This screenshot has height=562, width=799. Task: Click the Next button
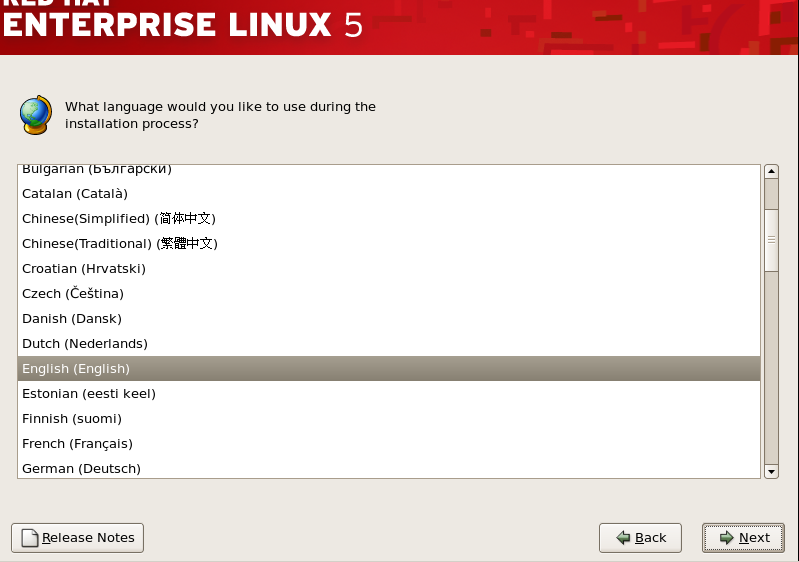[x=743, y=538]
